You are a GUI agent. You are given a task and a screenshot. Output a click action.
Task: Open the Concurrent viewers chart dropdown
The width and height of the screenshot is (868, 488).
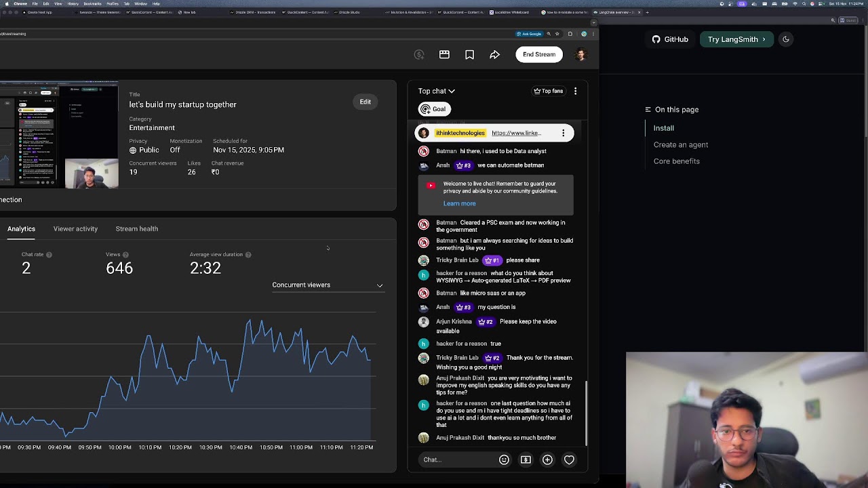pos(328,285)
